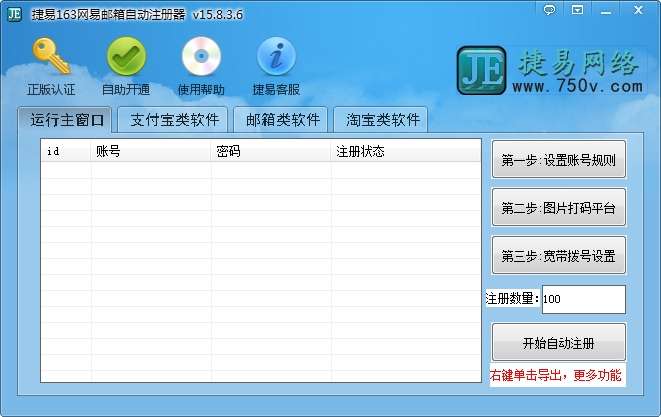The image size is (661, 417).
Task: Open the 正版认证 key icon
Action: 51,57
